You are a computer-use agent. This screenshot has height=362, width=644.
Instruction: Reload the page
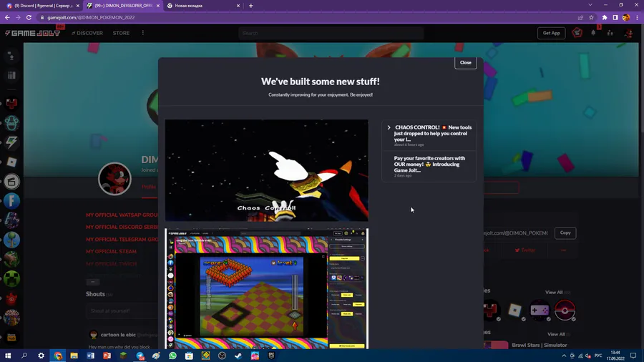[29, 18]
